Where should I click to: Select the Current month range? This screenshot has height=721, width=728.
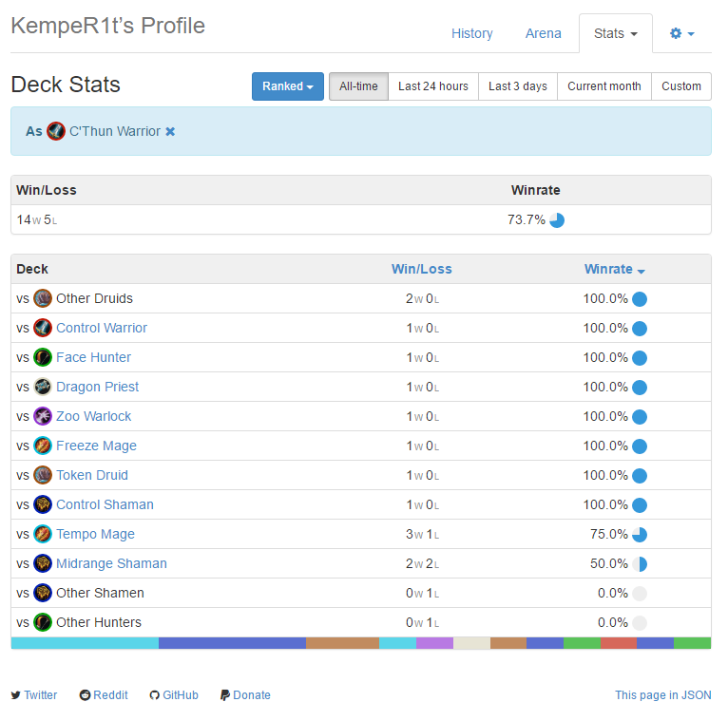pos(604,86)
